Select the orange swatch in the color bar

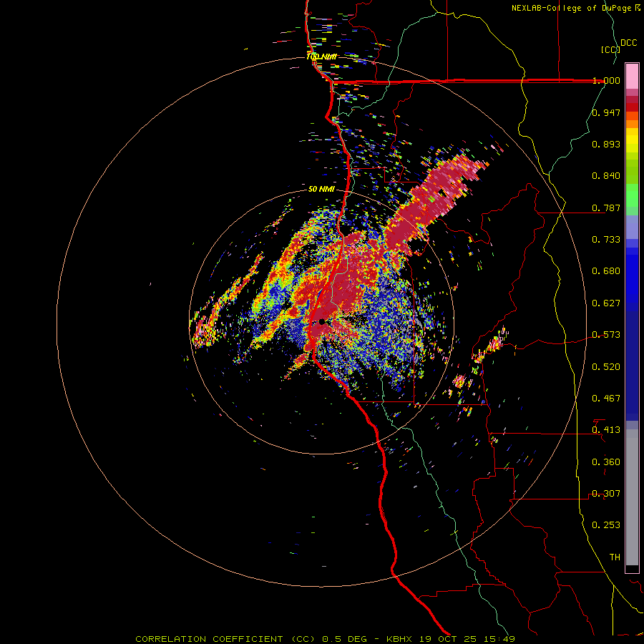tap(632, 124)
